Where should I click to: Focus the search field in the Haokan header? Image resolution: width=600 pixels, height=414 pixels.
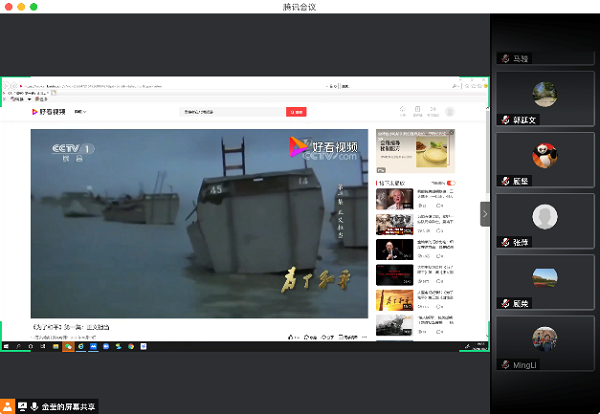point(232,112)
